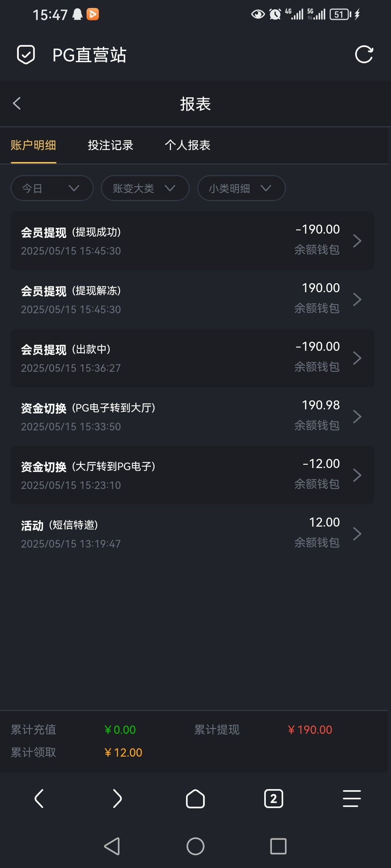Open the 短信特邀 activity record

click(192, 534)
